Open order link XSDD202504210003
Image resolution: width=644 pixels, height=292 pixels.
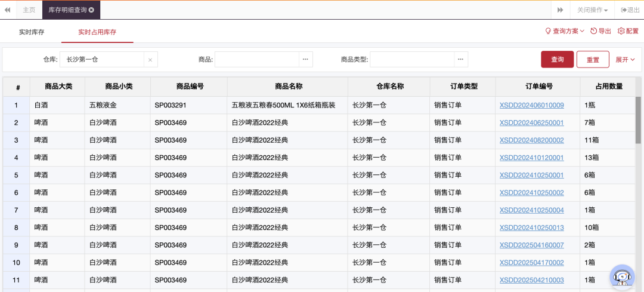tap(531, 280)
